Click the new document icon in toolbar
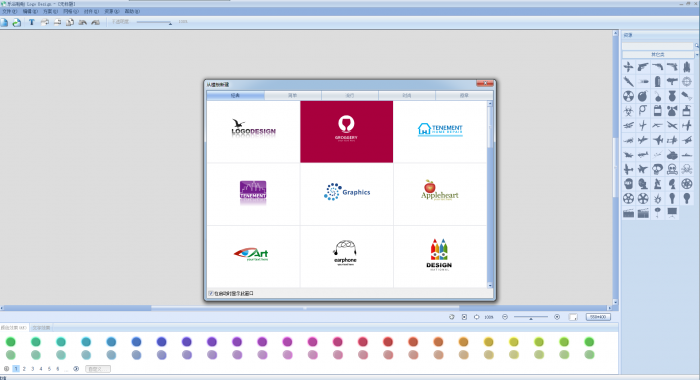The width and height of the screenshot is (700, 380). [4, 22]
